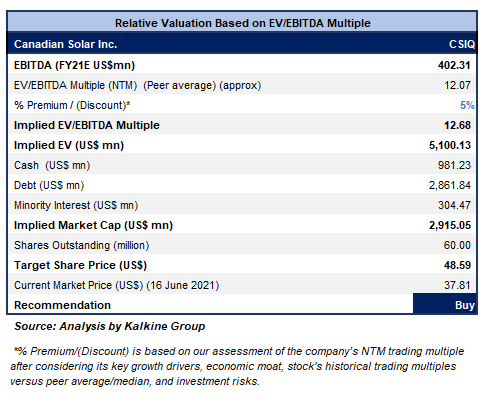This screenshot has height=402, width=492.
Task: Click the market cap value 2,915.05
Action: [450, 225]
